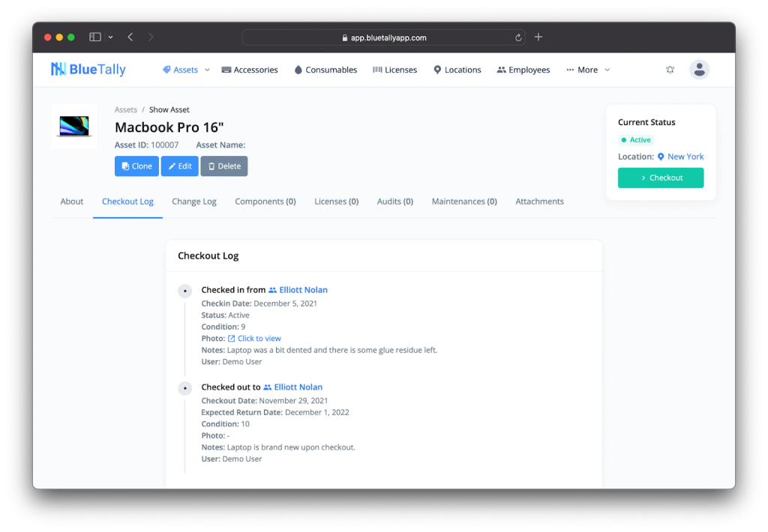Click the note about glue residue
Screen dimensions: 768x532
[x=319, y=351]
